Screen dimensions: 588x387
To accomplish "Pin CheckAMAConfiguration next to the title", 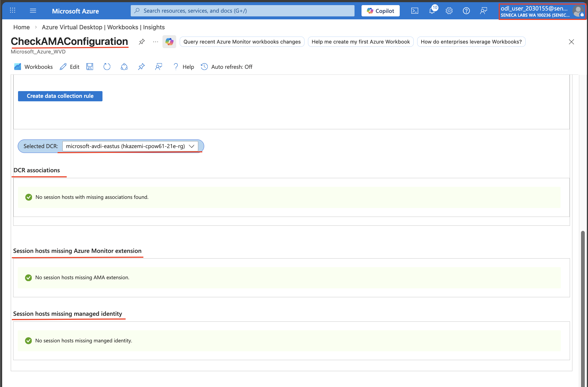I will point(142,42).
